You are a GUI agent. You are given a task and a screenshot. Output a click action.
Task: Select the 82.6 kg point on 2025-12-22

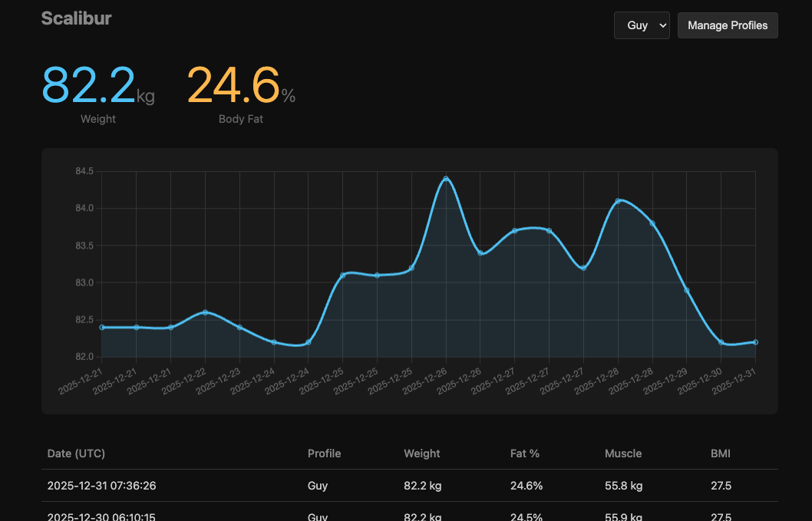[205, 312]
